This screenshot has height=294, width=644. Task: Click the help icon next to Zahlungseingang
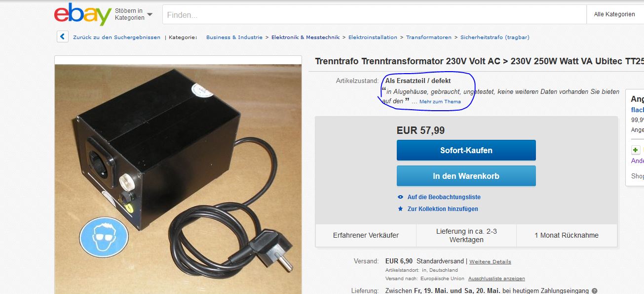pyautogui.click(x=594, y=291)
